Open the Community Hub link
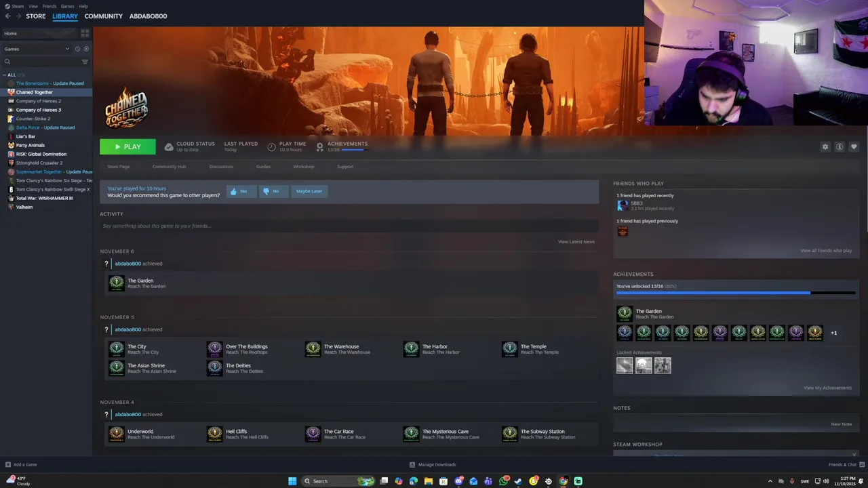This screenshot has width=868, height=488. (x=169, y=167)
